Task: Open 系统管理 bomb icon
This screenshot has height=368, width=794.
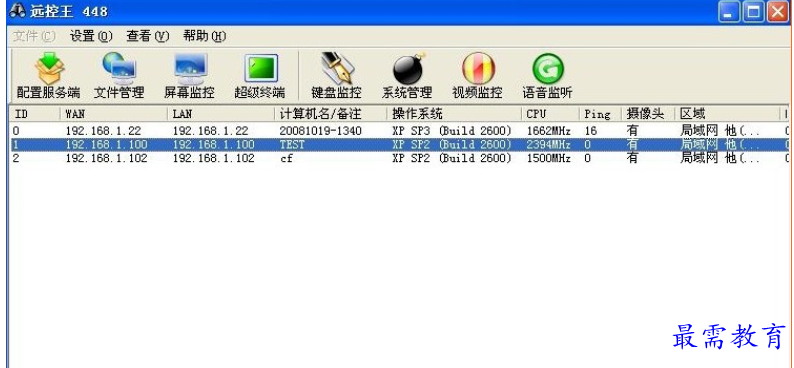Action: [x=407, y=76]
